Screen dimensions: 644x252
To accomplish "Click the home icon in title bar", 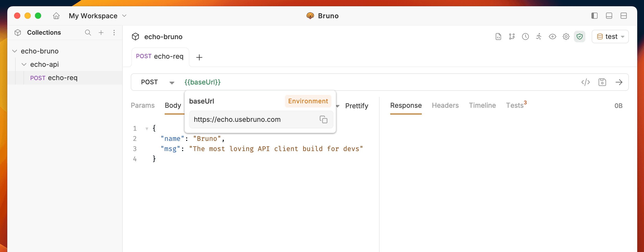I will click(56, 16).
